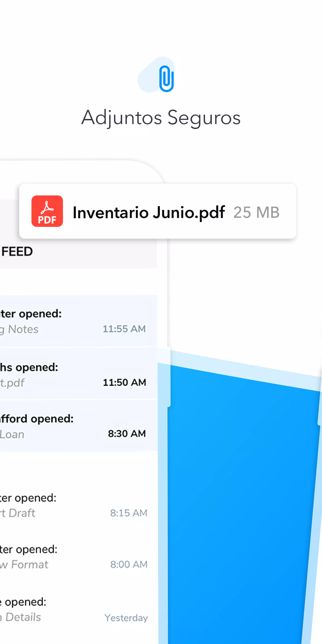Screen dimensions: 322x644
Task: Click the 8:00 AM timestamp
Action: point(129,564)
